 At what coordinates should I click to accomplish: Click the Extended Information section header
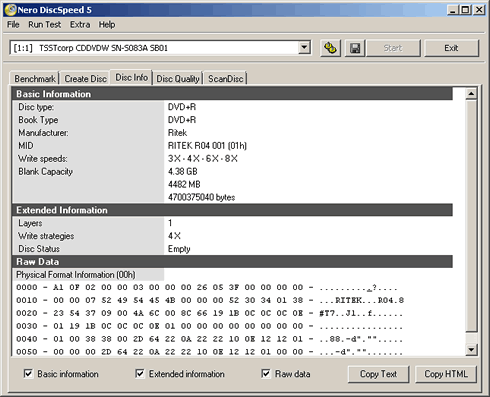click(x=232, y=210)
